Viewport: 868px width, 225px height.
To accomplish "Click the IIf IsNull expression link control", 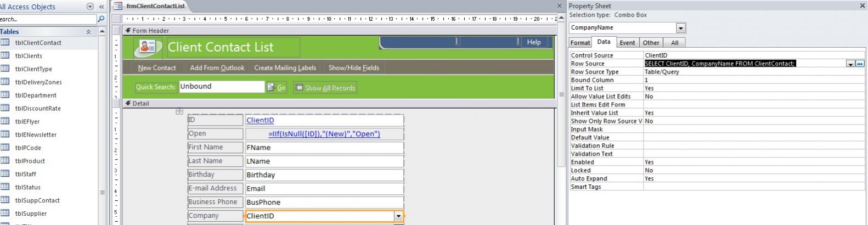I will (324, 134).
